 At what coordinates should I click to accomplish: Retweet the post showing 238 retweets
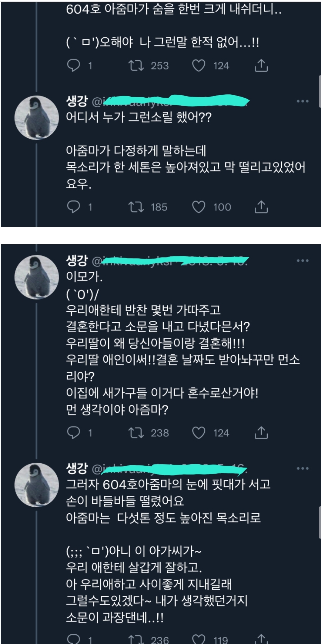[x=136, y=433]
